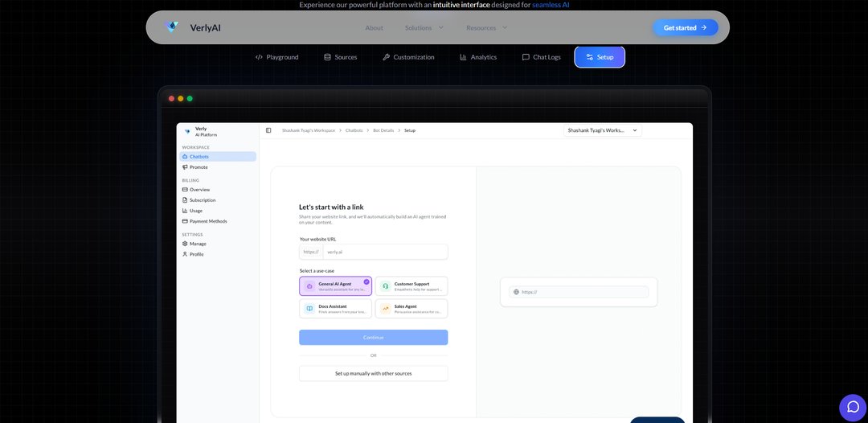Screen dimensions: 868x423
Task: Expand the Solutions dropdown in navbar
Action: [x=424, y=28]
